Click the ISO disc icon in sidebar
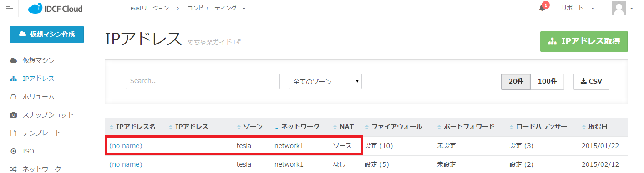Screen dimensions: 644x173 coord(14,151)
